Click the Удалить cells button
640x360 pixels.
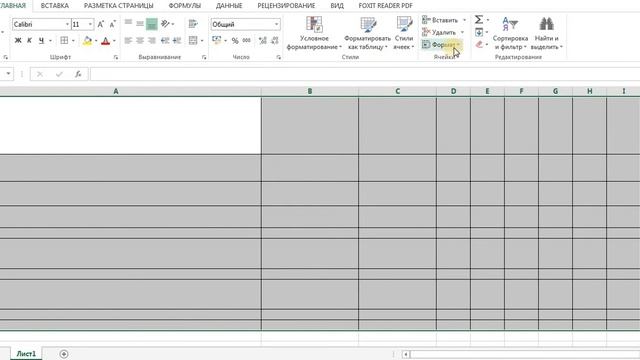click(x=439, y=32)
